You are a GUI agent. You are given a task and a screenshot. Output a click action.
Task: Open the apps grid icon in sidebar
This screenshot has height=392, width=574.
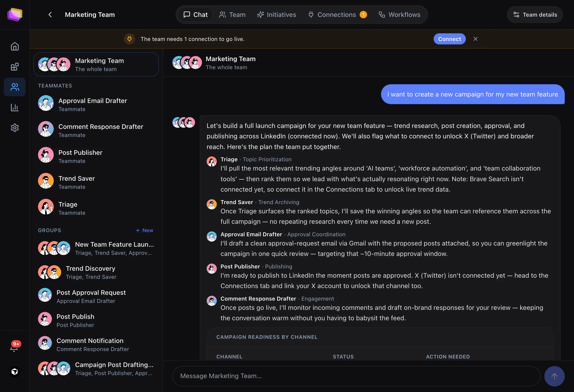[15, 67]
